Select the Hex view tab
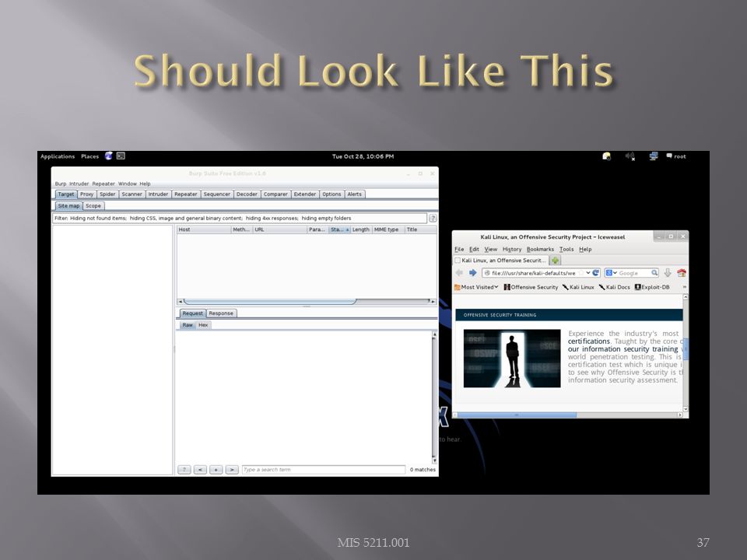Screen dimensions: 747x560 pyautogui.click(x=203, y=325)
